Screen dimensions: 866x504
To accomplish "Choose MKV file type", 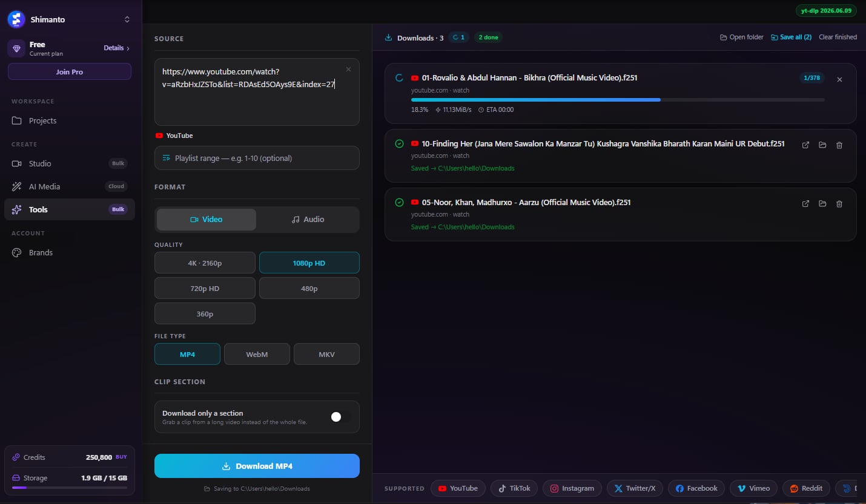I will point(326,354).
